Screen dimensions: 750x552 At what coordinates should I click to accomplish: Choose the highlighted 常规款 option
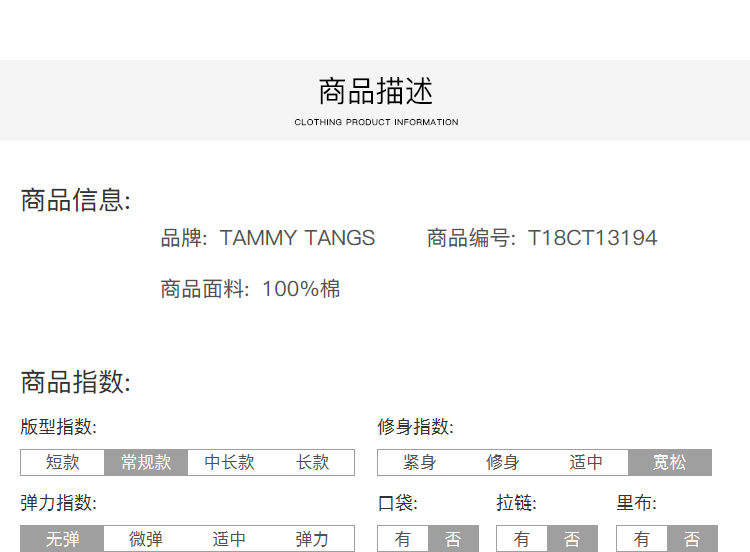146,462
